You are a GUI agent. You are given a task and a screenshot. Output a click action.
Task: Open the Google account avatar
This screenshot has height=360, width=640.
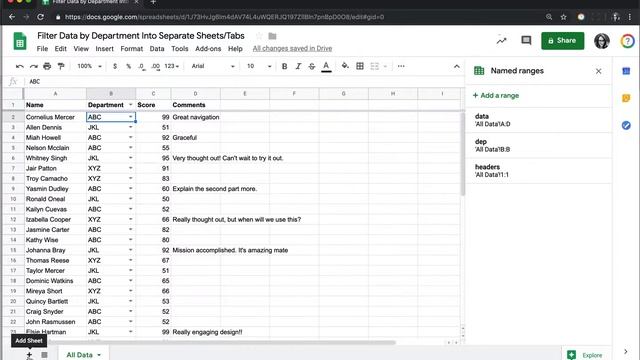coord(602,41)
